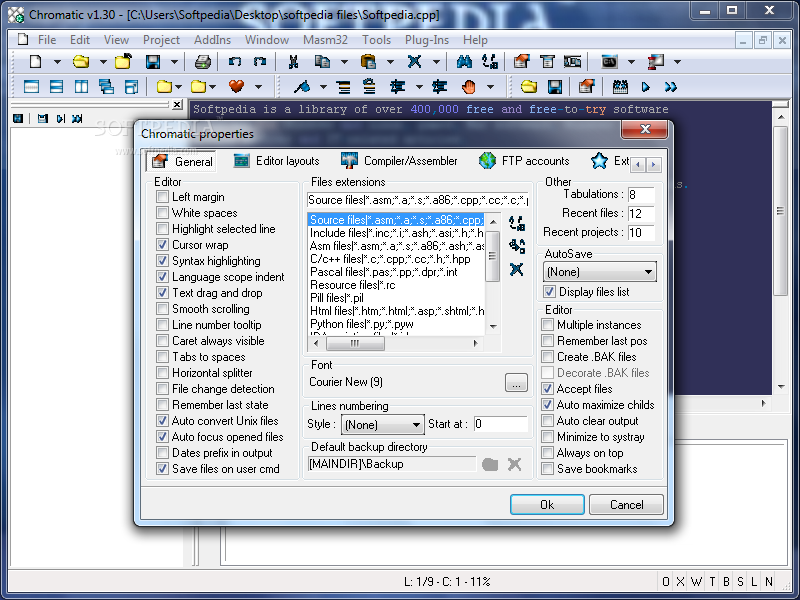
Task: Toggle White spaces checkbox
Action: click(162, 213)
